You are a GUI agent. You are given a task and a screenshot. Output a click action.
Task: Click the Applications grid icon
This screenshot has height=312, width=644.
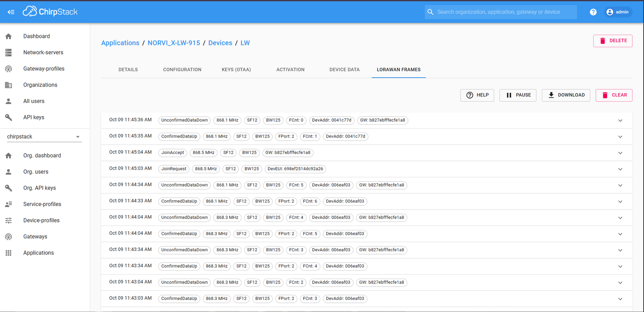click(8, 253)
